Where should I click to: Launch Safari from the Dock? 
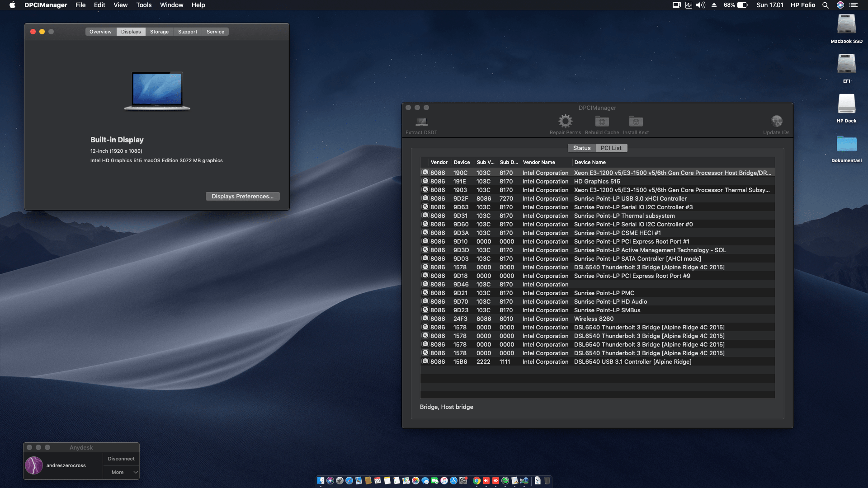[x=349, y=481]
